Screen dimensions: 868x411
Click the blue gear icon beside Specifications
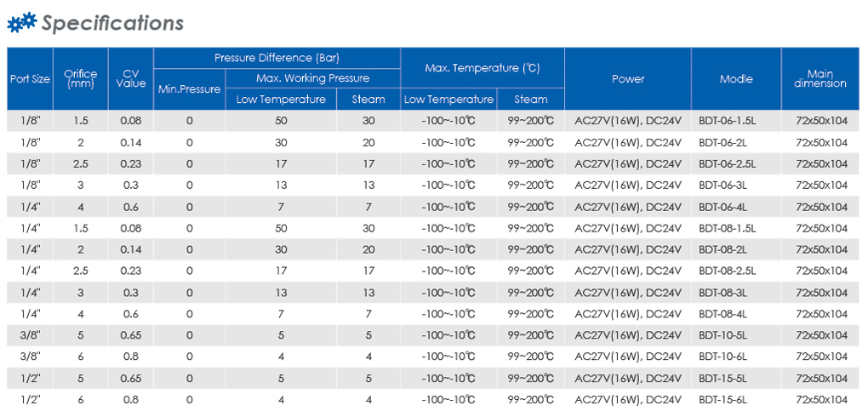(x=21, y=23)
